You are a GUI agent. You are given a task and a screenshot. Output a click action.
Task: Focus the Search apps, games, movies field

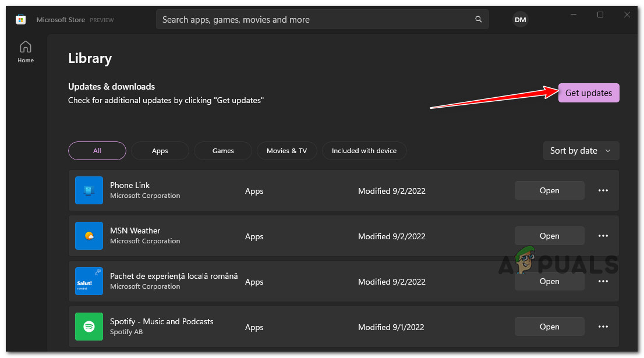(x=314, y=20)
